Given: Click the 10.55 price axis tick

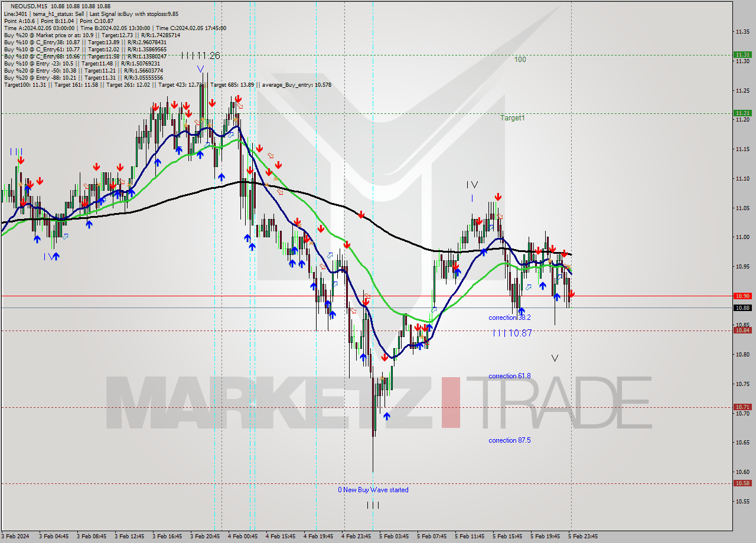Looking at the screenshot, I should pyautogui.click(x=742, y=502).
